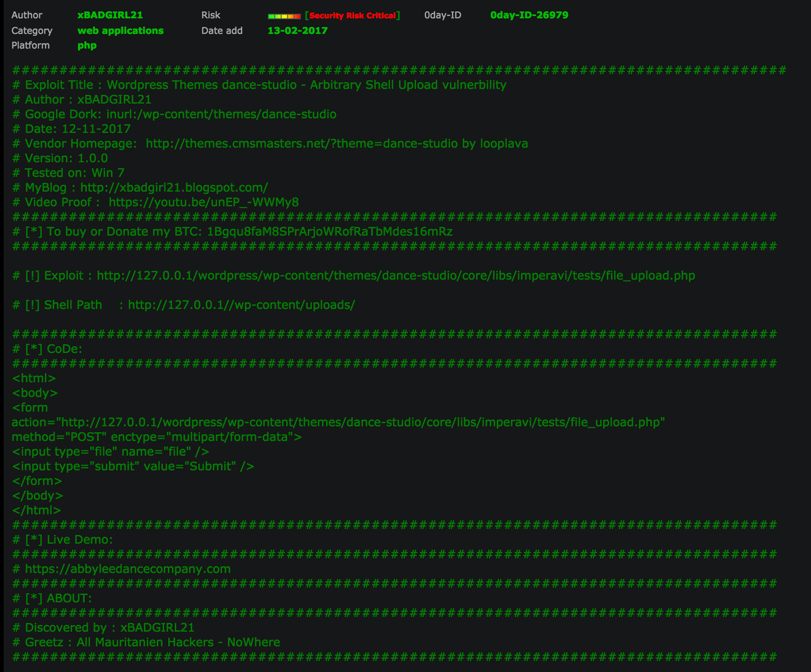Click the [*] Live Demo: heading

pos(62,540)
